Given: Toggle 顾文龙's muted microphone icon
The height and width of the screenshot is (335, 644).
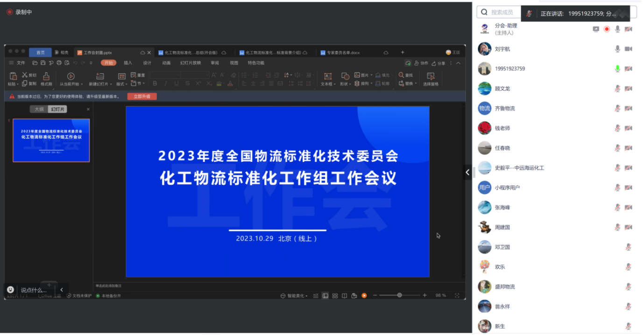Looking at the screenshot, I should (617, 89).
